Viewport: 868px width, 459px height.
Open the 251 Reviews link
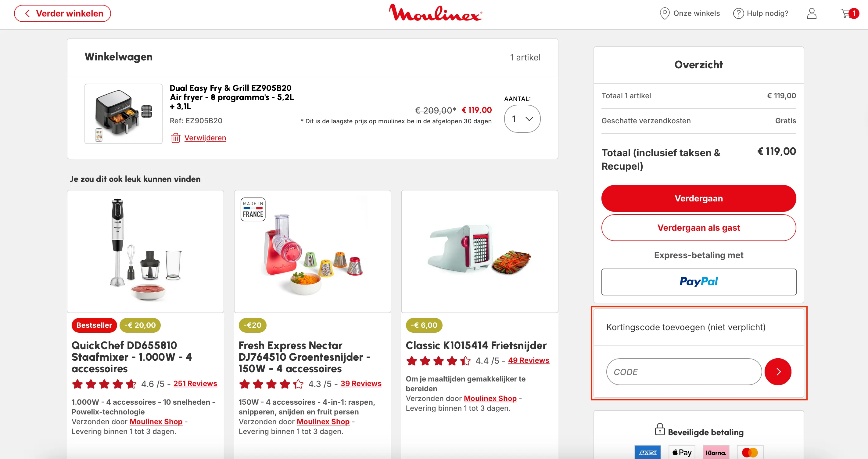point(195,383)
